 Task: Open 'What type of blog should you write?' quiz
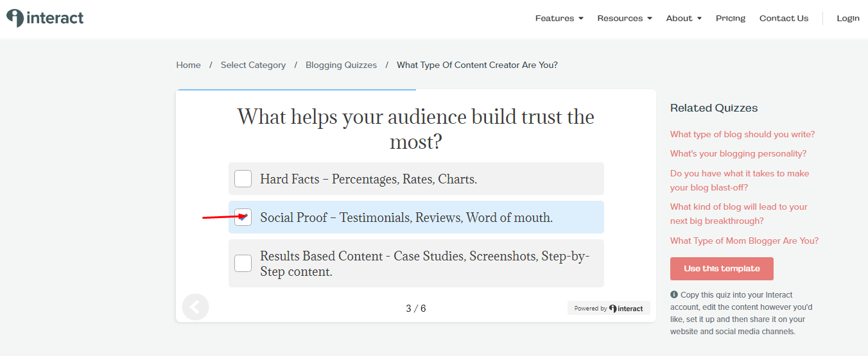click(x=743, y=134)
